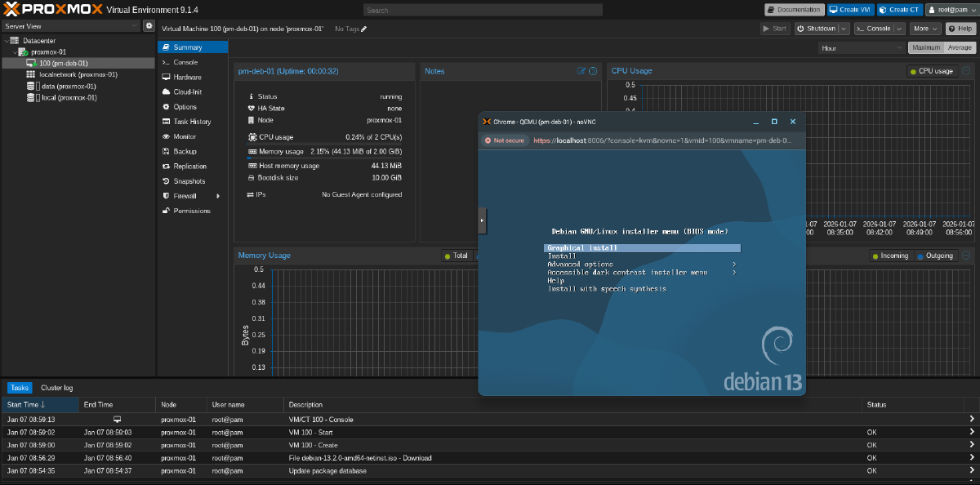Open the Server View settings gear
Image resolution: width=980 pixels, height=485 pixels.
click(x=149, y=26)
